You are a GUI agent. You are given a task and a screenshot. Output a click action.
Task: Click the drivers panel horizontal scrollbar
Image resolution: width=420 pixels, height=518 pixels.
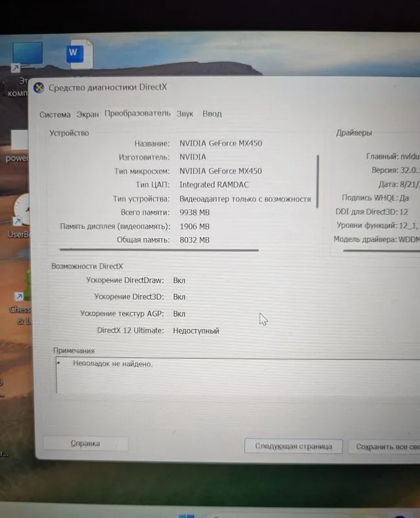pyautogui.click(x=381, y=251)
